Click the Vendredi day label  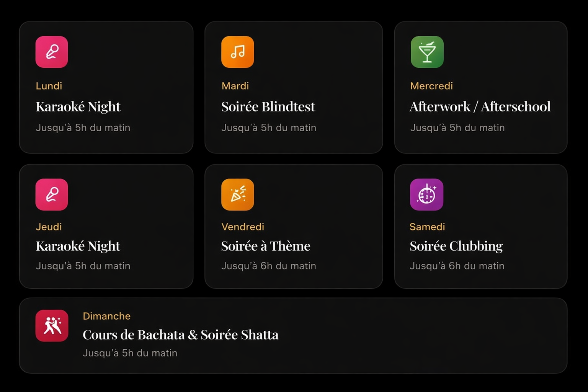243,227
